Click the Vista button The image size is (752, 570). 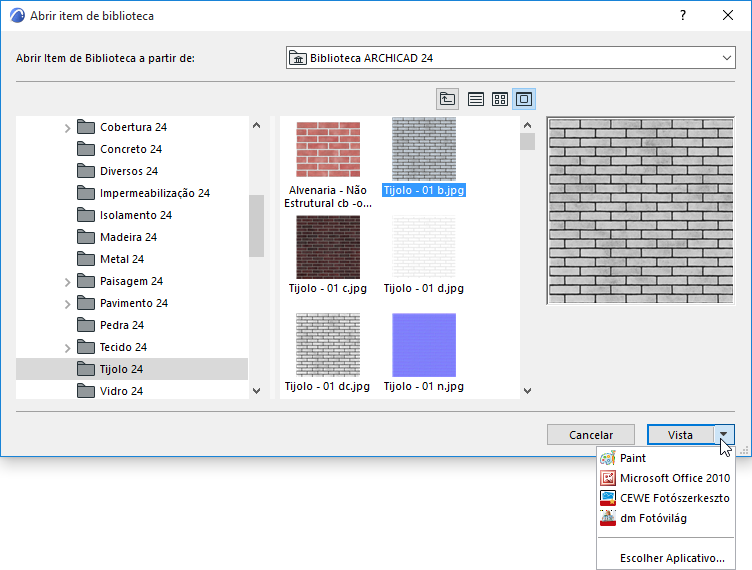pyautogui.click(x=681, y=435)
